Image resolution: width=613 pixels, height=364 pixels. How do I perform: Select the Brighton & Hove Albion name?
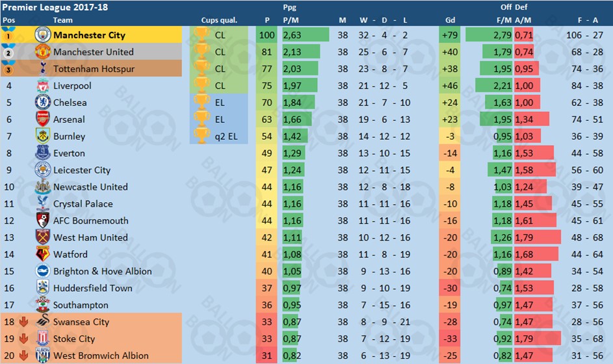coord(103,271)
